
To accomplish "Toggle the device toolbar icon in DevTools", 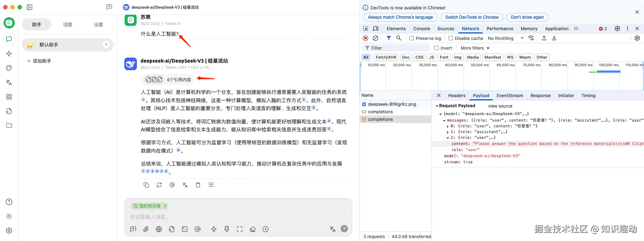I will 376,28.
